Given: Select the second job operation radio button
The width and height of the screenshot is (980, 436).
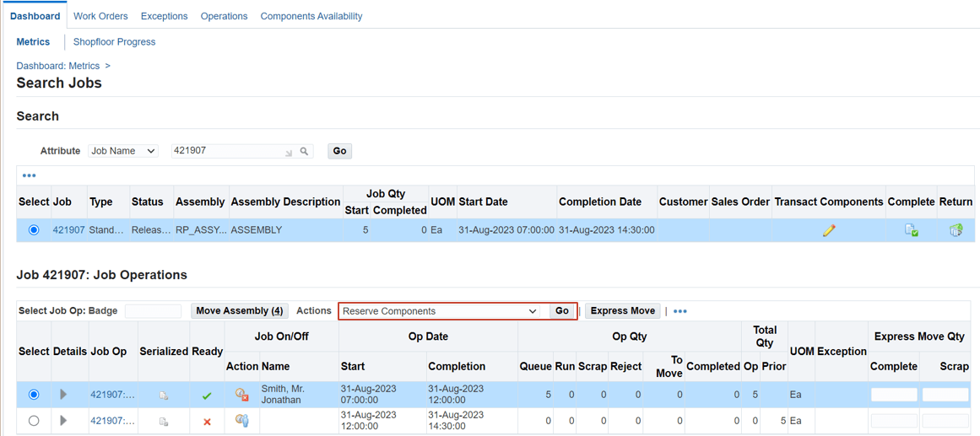Looking at the screenshot, I should [x=34, y=421].
